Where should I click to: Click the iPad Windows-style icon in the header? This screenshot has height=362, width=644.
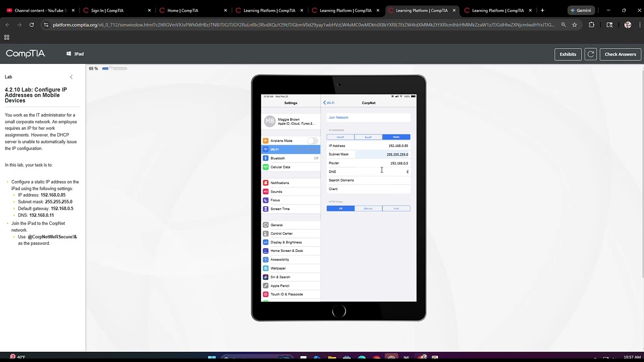point(69,54)
